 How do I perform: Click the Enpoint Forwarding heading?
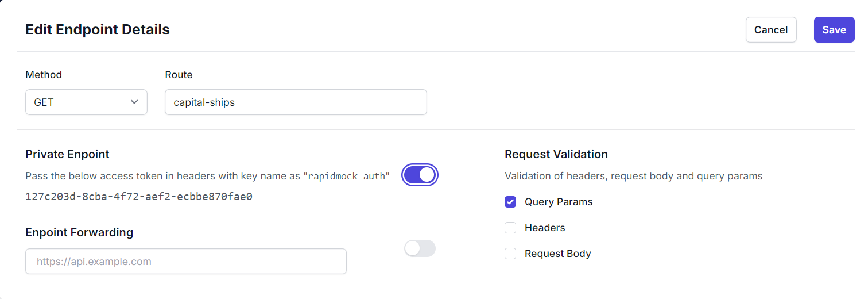tap(79, 232)
